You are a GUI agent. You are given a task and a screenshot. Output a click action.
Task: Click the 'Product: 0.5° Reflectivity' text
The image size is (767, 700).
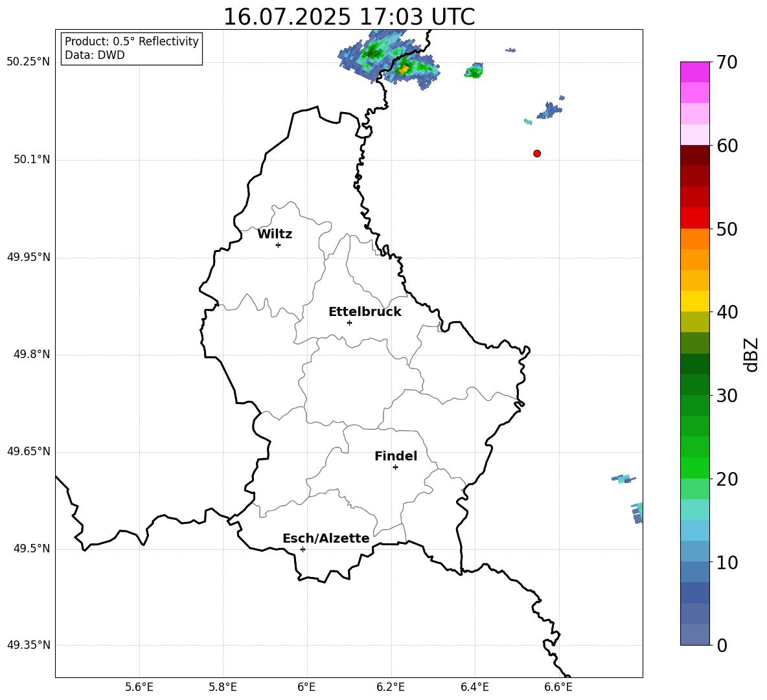point(132,41)
